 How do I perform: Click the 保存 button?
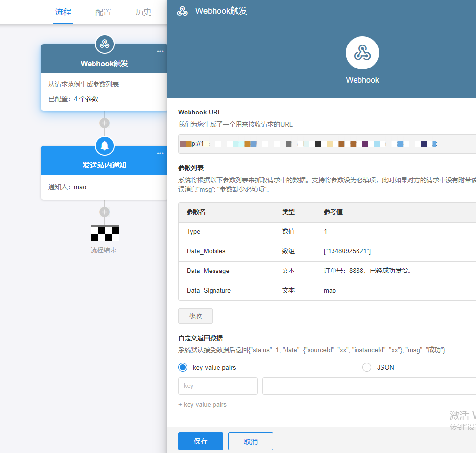point(201,441)
